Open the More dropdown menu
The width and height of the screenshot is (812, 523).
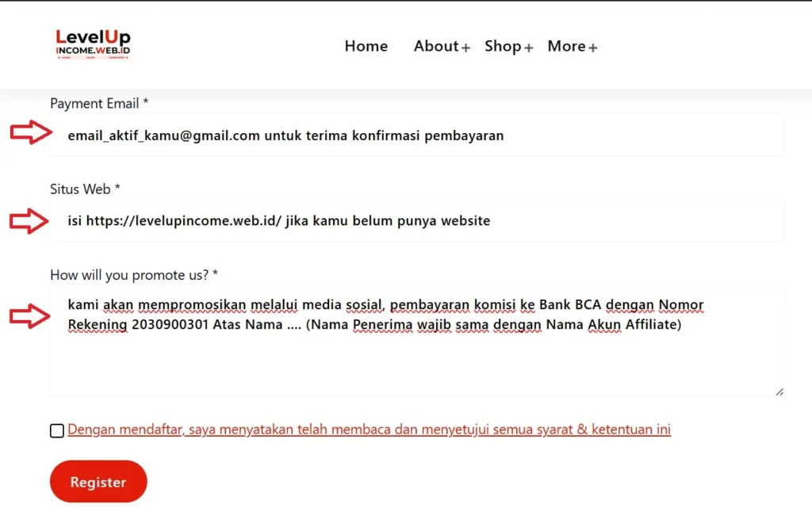[565, 47]
